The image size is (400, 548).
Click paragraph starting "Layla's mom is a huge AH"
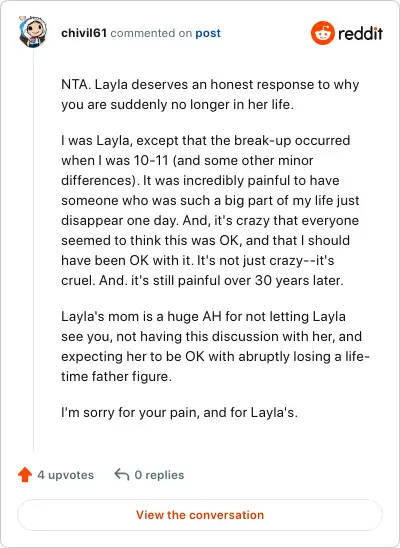(215, 346)
